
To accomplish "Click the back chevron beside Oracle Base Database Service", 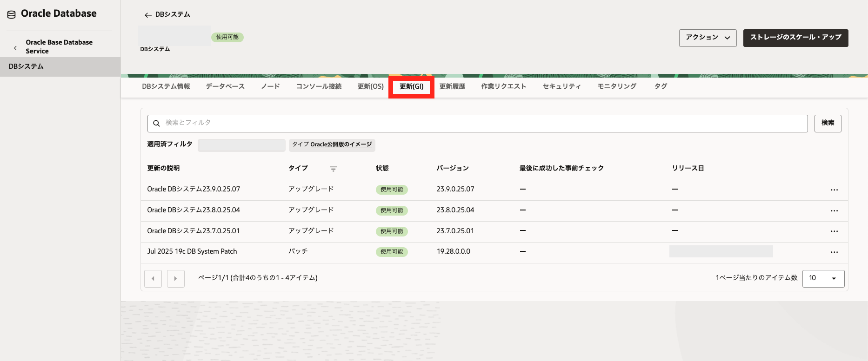I will click(15, 47).
